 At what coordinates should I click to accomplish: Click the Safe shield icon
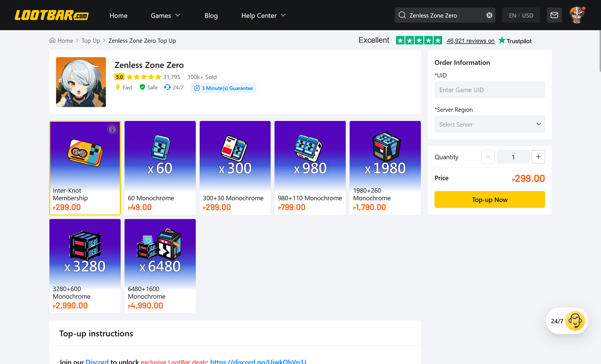[142, 87]
